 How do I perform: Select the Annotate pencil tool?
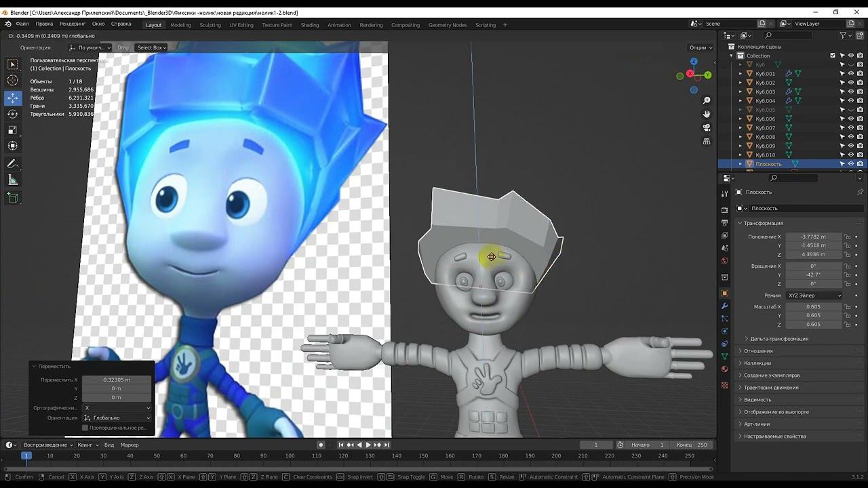click(x=13, y=164)
